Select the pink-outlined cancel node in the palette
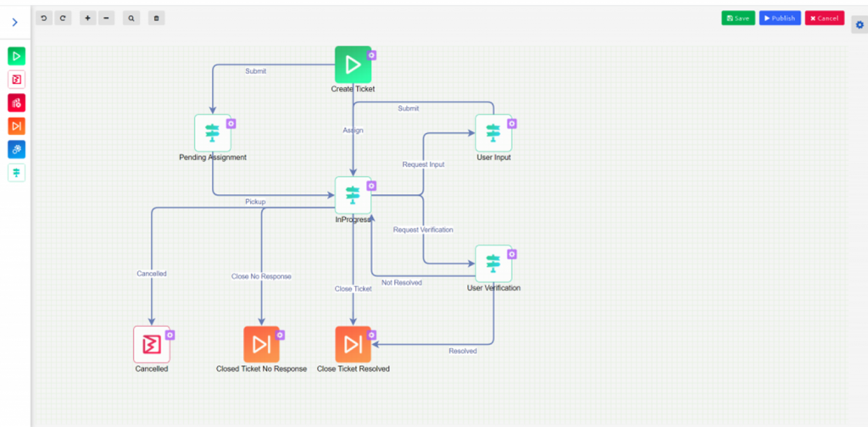This screenshot has height=427, width=868. pos(16,80)
